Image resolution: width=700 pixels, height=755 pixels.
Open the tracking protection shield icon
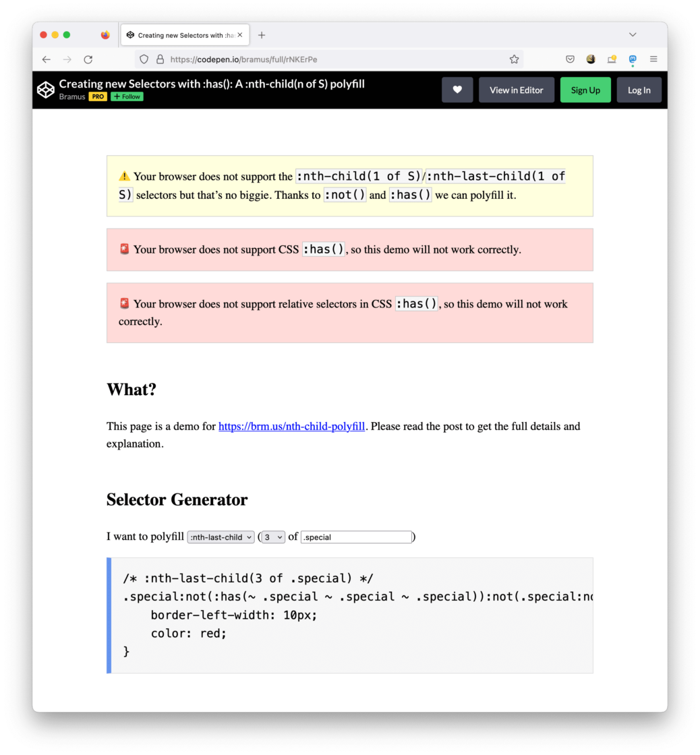pos(144,59)
